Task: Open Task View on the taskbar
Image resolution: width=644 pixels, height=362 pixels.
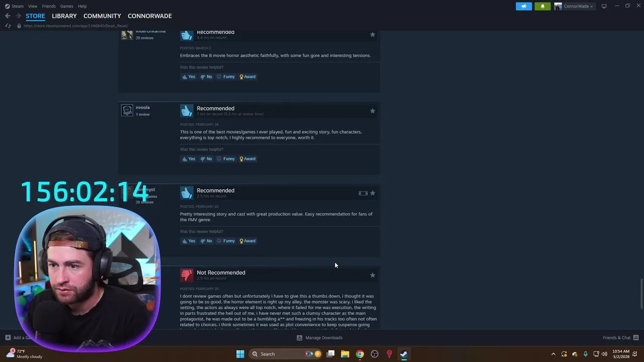Action: [331, 354]
